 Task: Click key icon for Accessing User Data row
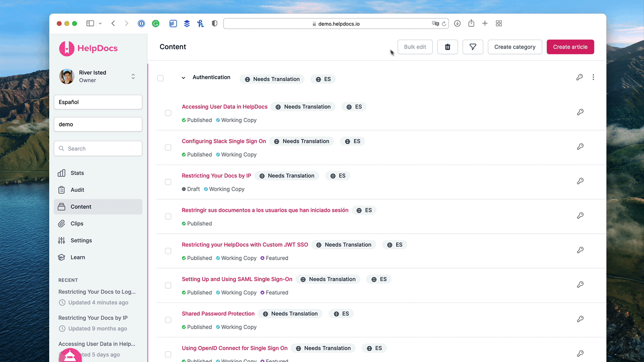(580, 112)
